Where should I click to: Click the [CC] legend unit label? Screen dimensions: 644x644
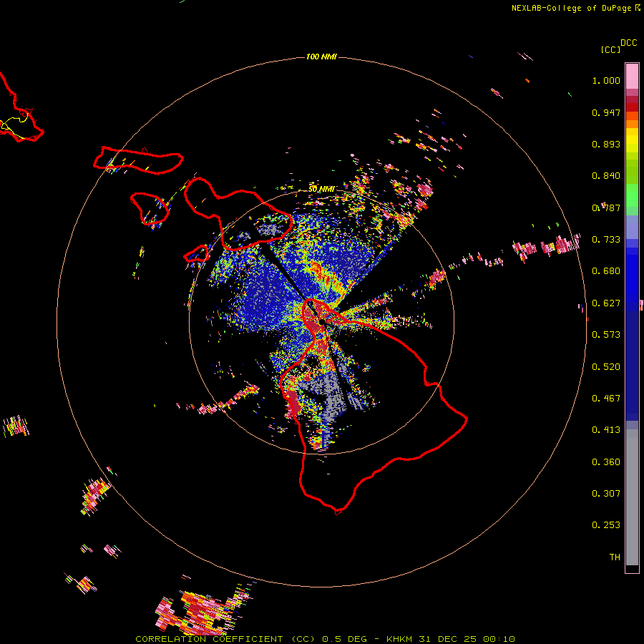pos(610,49)
